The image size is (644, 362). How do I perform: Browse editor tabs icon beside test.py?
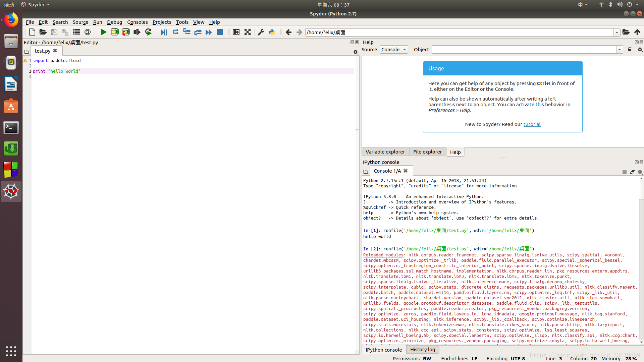click(x=27, y=52)
